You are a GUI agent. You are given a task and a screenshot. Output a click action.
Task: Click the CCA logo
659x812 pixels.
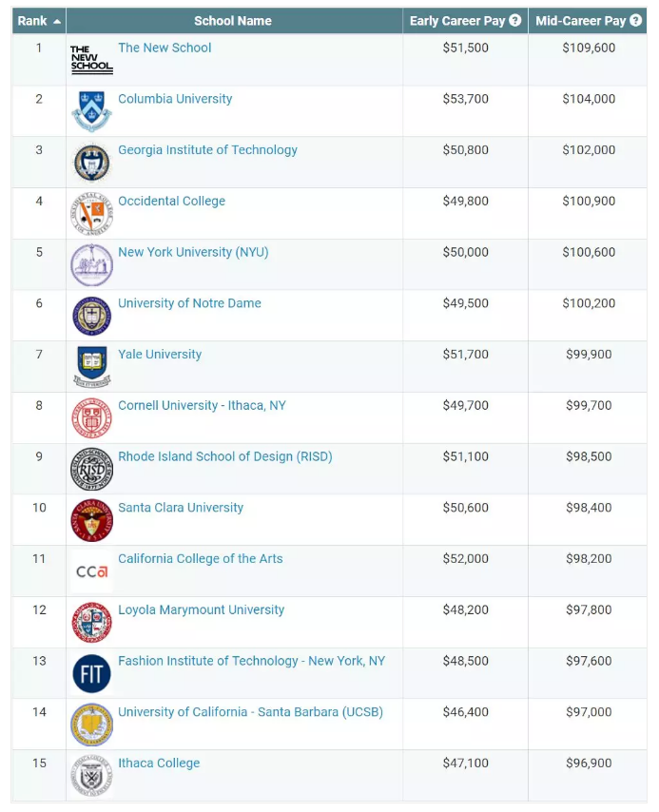(91, 571)
